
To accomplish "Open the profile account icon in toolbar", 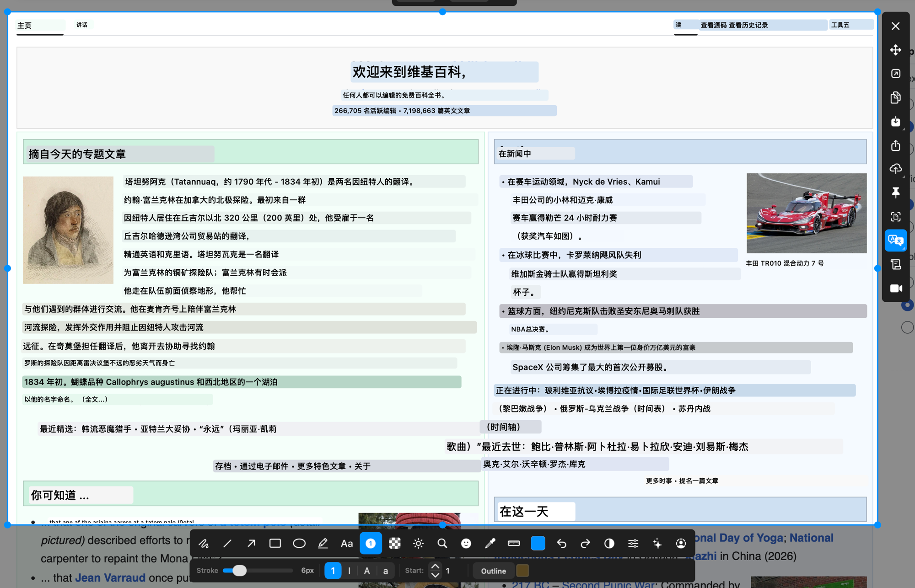I will click(681, 543).
